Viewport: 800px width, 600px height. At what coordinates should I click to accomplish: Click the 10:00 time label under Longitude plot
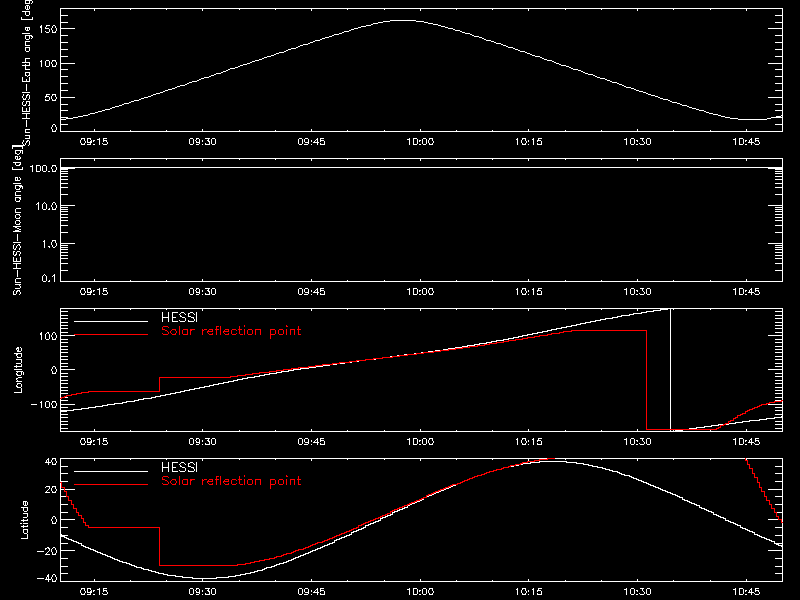tap(420, 442)
